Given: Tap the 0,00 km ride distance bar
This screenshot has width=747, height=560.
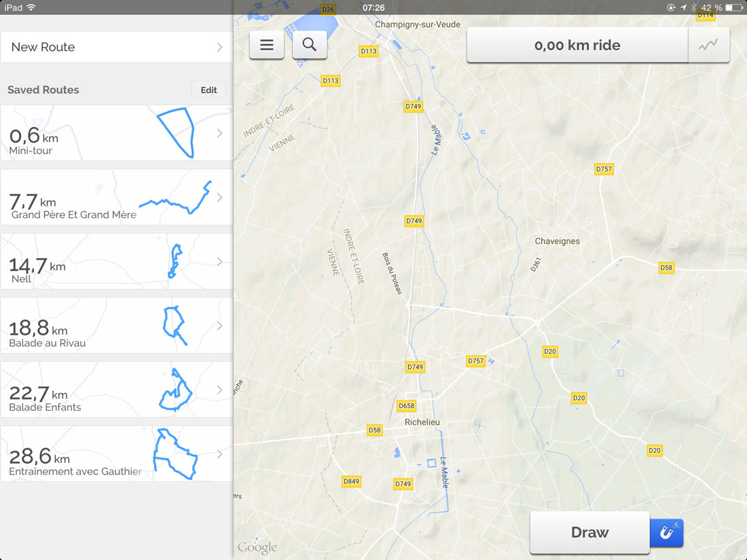Looking at the screenshot, I should [x=577, y=45].
